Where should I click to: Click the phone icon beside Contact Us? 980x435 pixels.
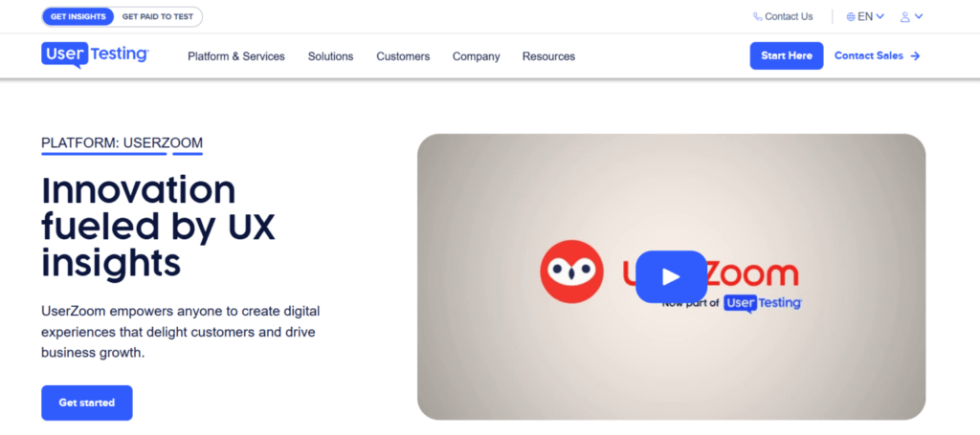[x=758, y=16]
